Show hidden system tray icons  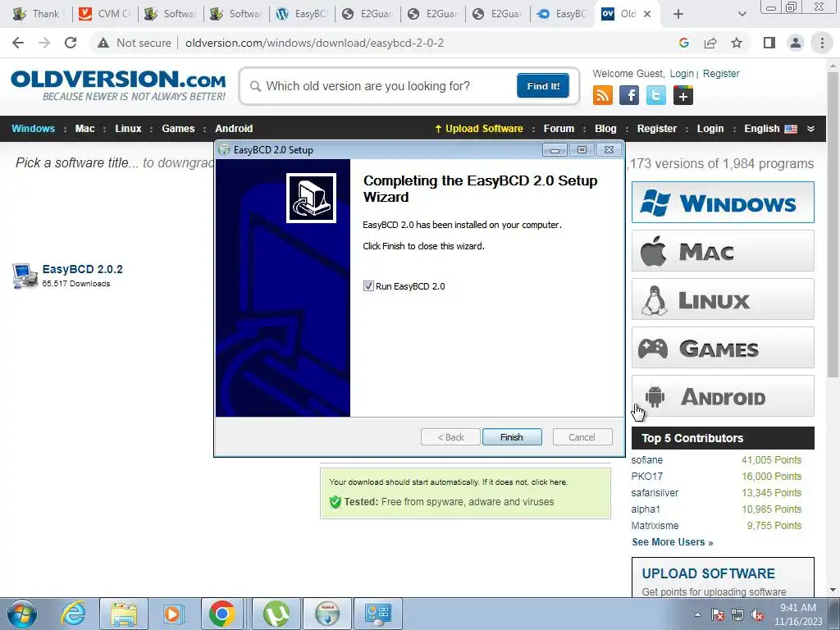click(697, 615)
